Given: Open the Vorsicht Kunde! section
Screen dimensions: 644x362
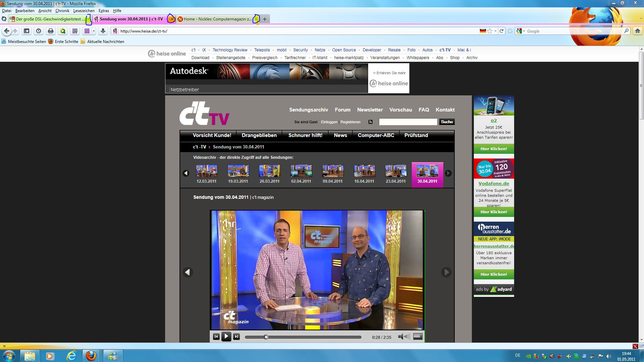Looking at the screenshot, I should 212,135.
